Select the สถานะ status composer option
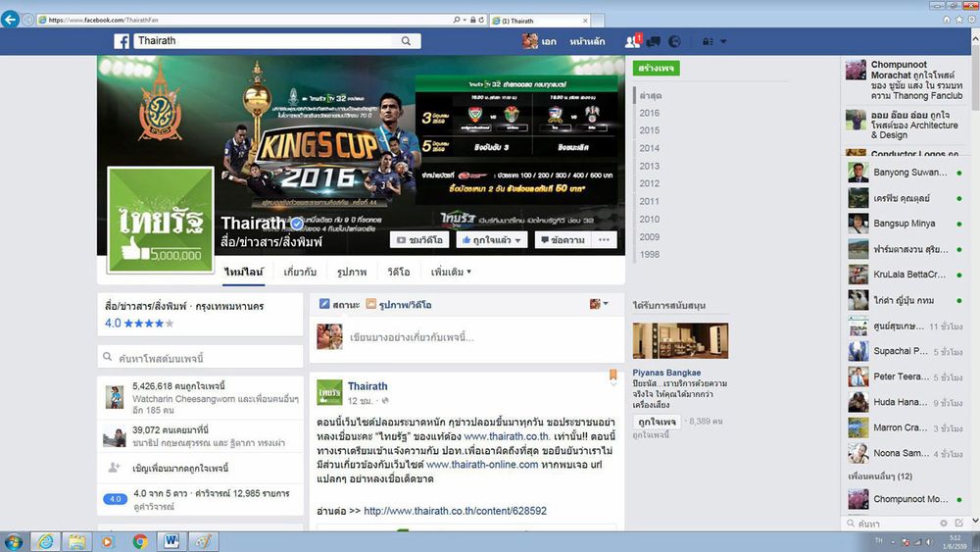The width and height of the screenshot is (980, 552). (x=339, y=305)
